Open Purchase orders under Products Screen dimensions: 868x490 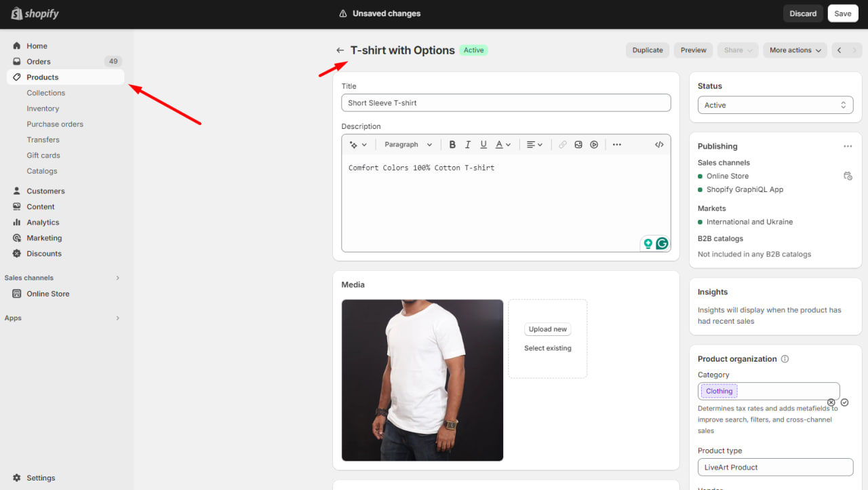pyautogui.click(x=55, y=124)
